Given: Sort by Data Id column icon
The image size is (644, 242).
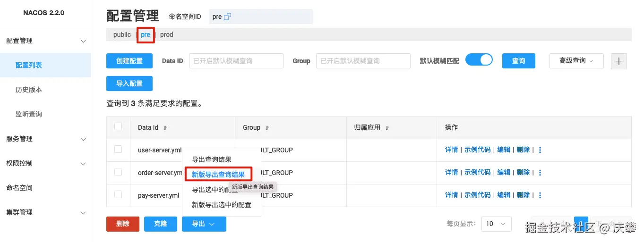Looking at the screenshot, I should [x=165, y=128].
